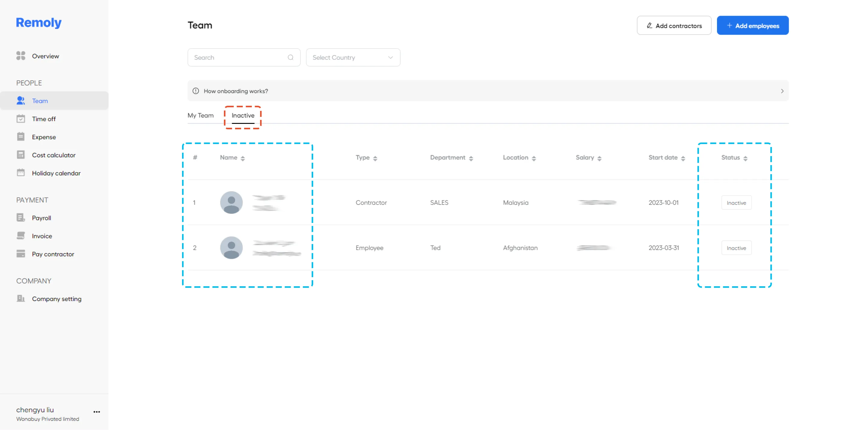
Task: Click the Afghanistan location cell
Action: click(520, 248)
